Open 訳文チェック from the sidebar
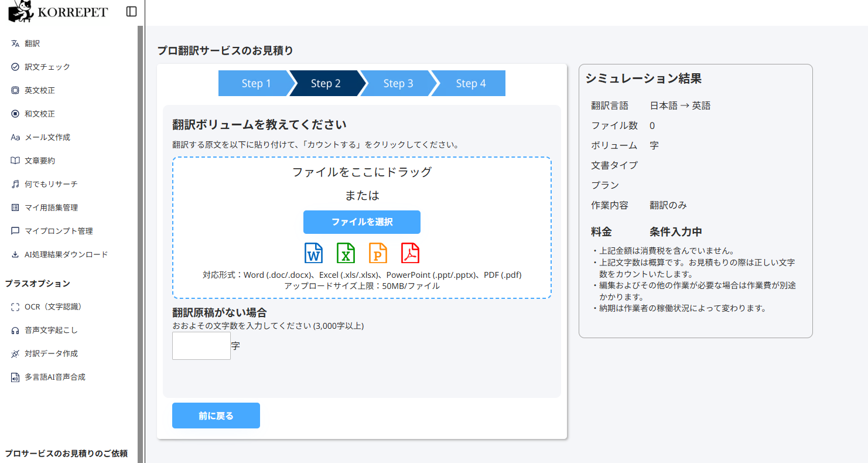The height and width of the screenshot is (463, 868). [47, 67]
